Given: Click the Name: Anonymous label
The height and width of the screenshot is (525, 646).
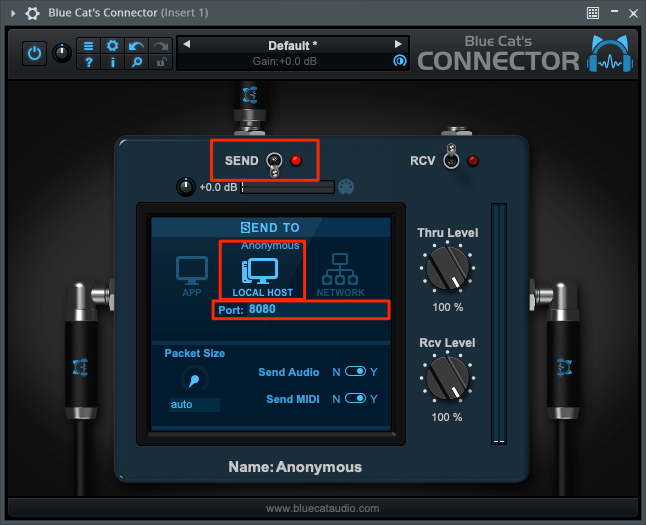Looking at the screenshot, I should coord(295,467).
